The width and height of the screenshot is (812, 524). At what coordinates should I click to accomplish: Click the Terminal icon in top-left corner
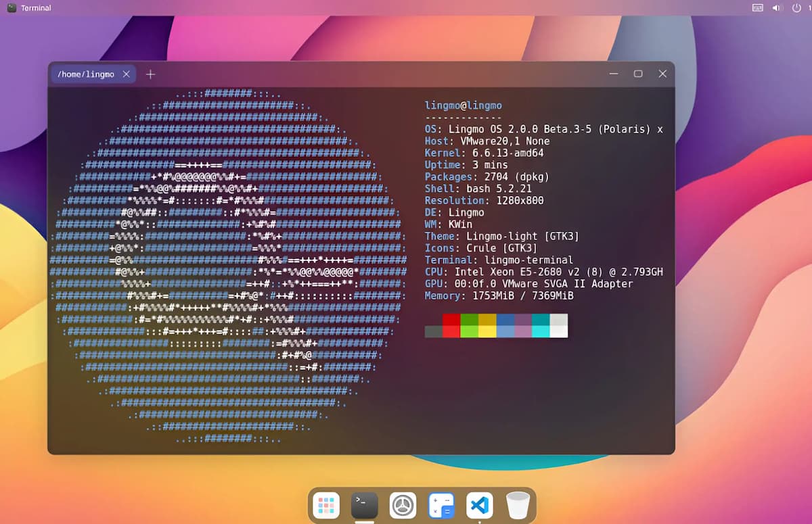12,8
